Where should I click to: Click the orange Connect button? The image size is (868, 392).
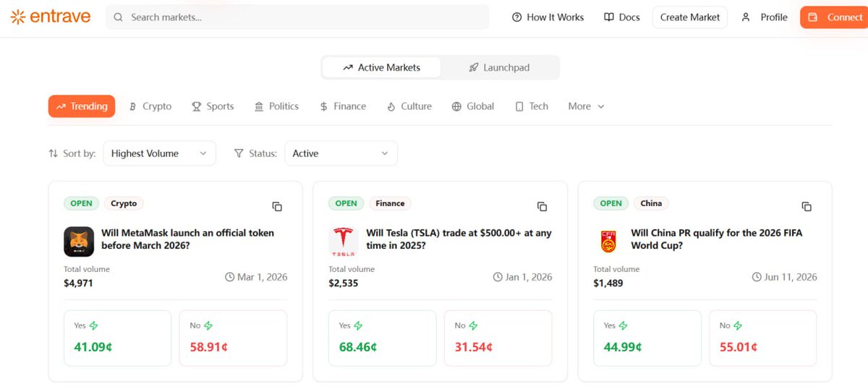(x=834, y=17)
